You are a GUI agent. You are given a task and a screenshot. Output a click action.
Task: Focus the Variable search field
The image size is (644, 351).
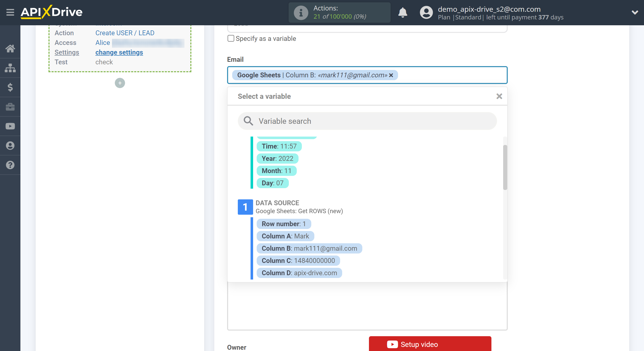tap(367, 121)
